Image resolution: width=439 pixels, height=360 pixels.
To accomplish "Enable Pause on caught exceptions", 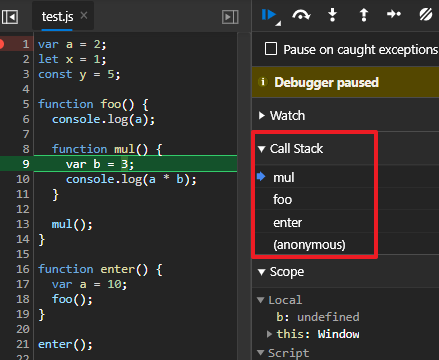I will 271,49.
